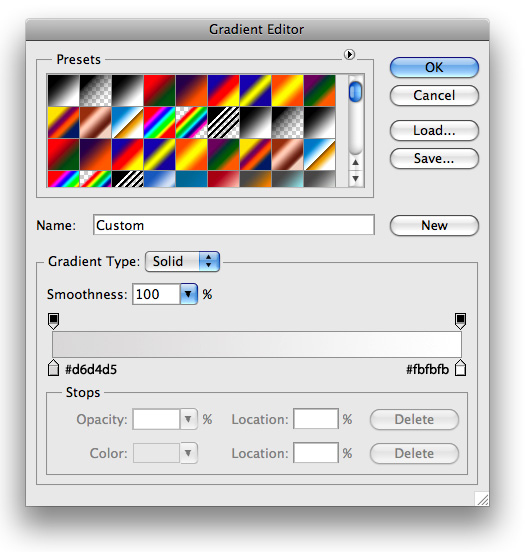This screenshot has width=525, height=552.
Task: Choose the second-row transparent rainbow preset
Action: point(191,123)
